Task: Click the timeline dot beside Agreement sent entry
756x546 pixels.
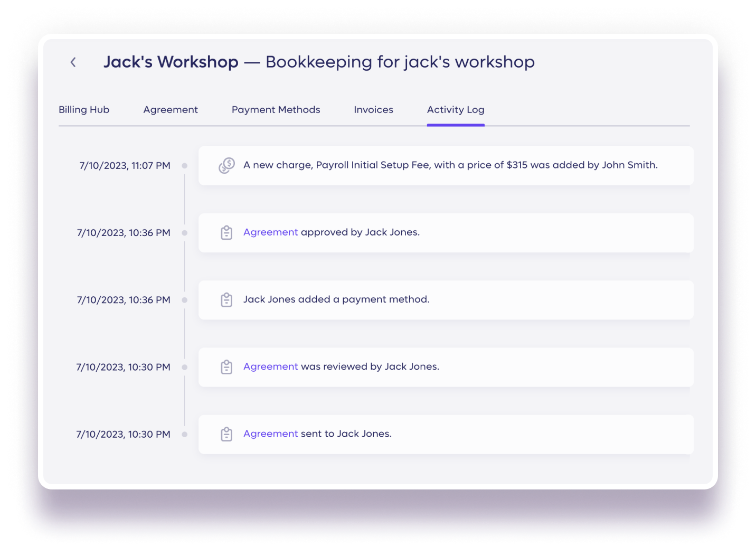Action: 185,435
